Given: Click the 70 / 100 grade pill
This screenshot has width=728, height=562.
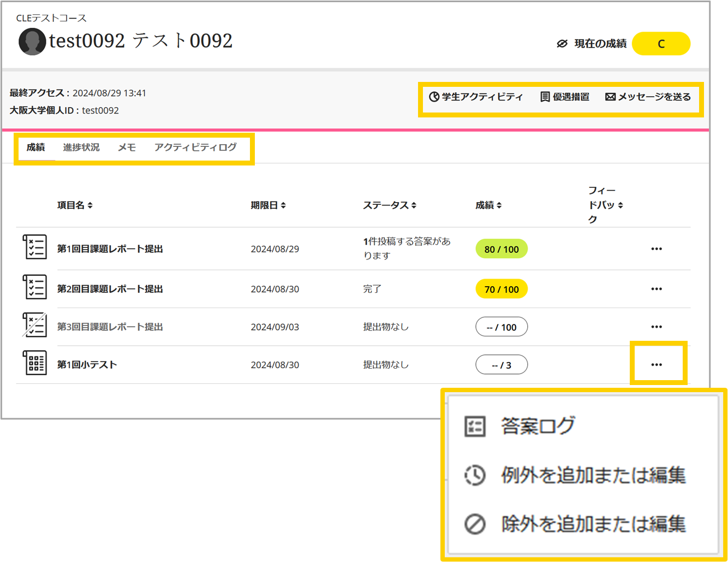Looking at the screenshot, I should tap(502, 289).
